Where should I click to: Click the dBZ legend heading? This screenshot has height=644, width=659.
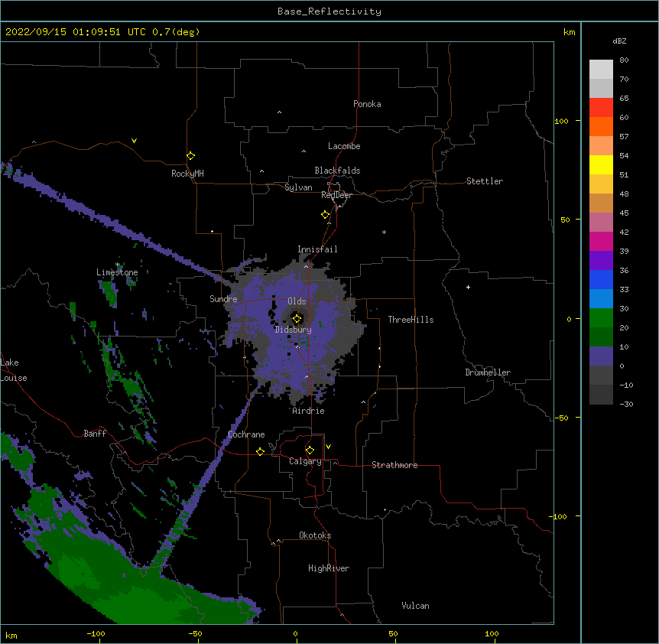pyautogui.click(x=619, y=41)
